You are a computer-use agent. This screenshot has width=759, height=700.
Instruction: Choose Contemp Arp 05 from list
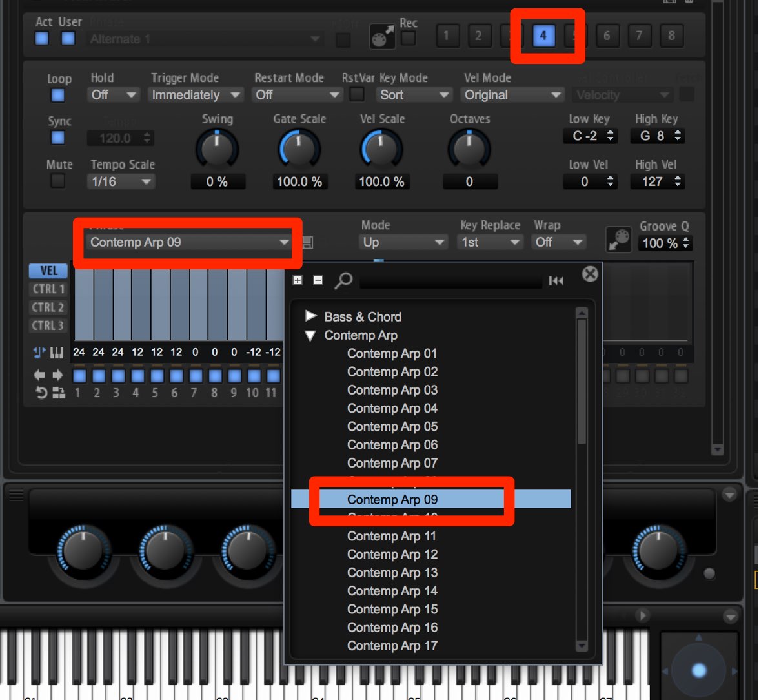(392, 427)
